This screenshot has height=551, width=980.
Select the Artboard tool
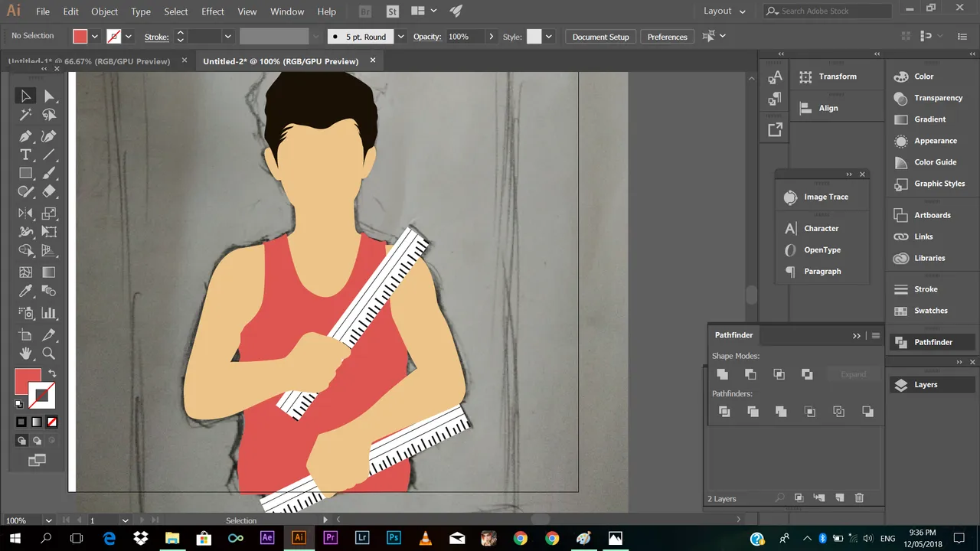click(25, 334)
